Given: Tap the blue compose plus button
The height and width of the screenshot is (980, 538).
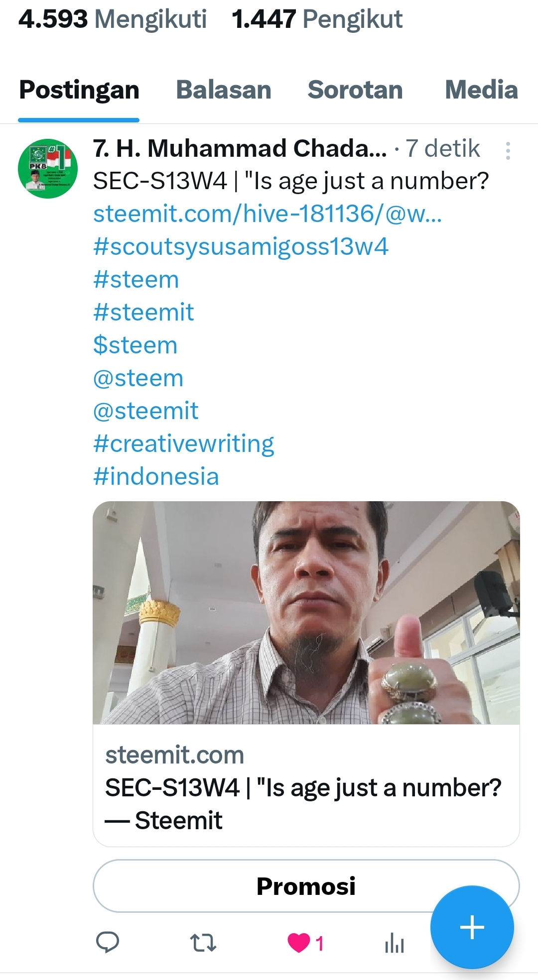Looking at the screenshot, I should pyautogui.click(x=472, y=927).
